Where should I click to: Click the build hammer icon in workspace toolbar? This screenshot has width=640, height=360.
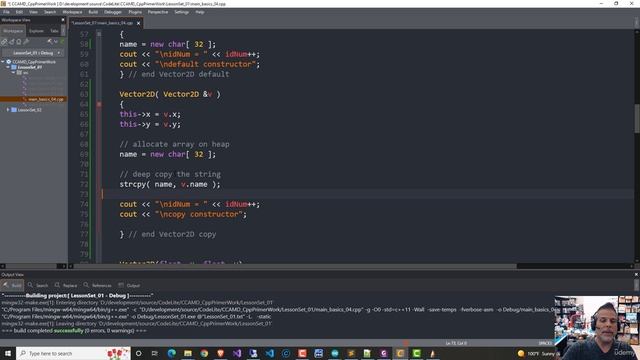click(50, 42)
